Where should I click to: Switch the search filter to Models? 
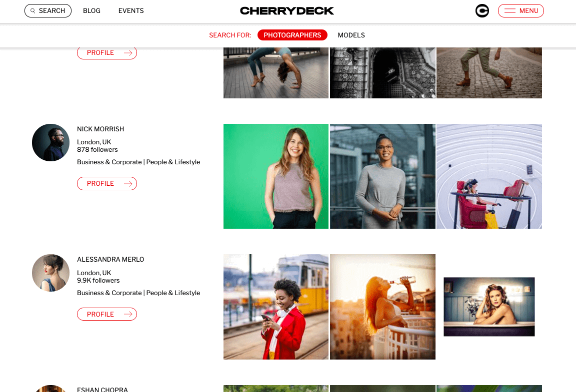(x=351, y=35)
